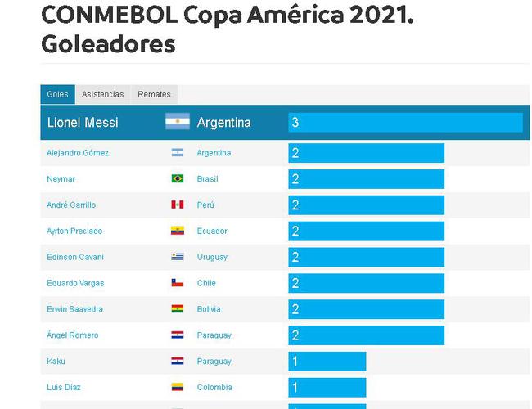Screen dimensions: 532x409
Task: Click the Neymar player name
Action: (x=60, y=178)
